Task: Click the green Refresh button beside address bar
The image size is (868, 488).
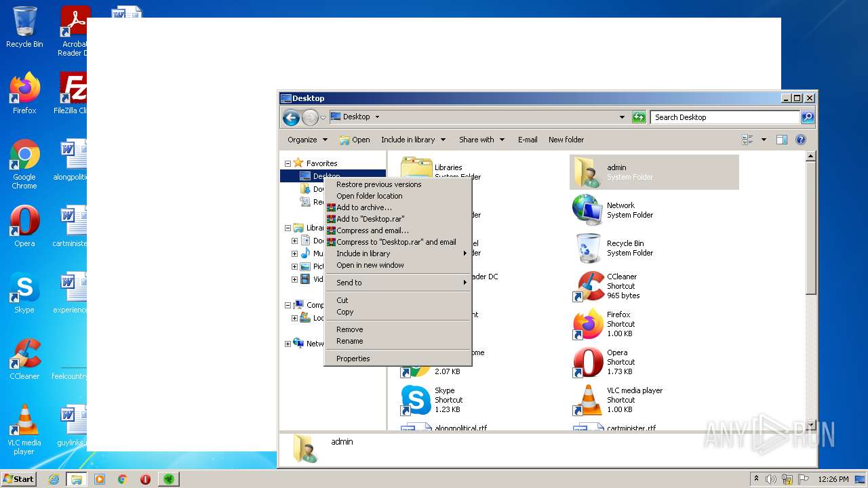Action: 639,117
